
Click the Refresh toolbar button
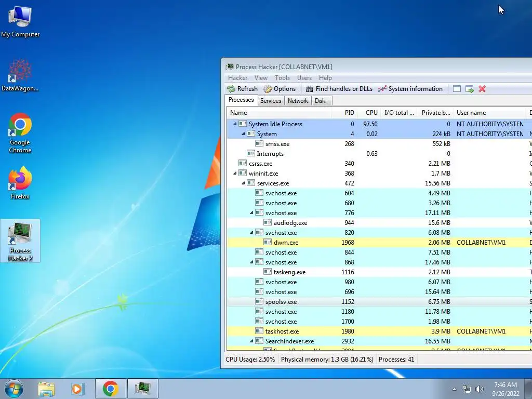click(243, 89)
